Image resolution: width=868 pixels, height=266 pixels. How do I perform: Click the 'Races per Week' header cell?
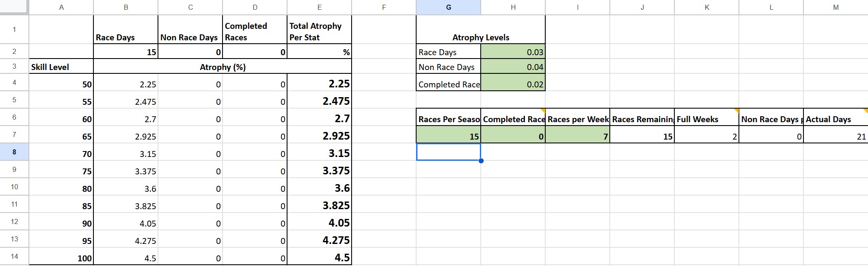coord(578,117)
